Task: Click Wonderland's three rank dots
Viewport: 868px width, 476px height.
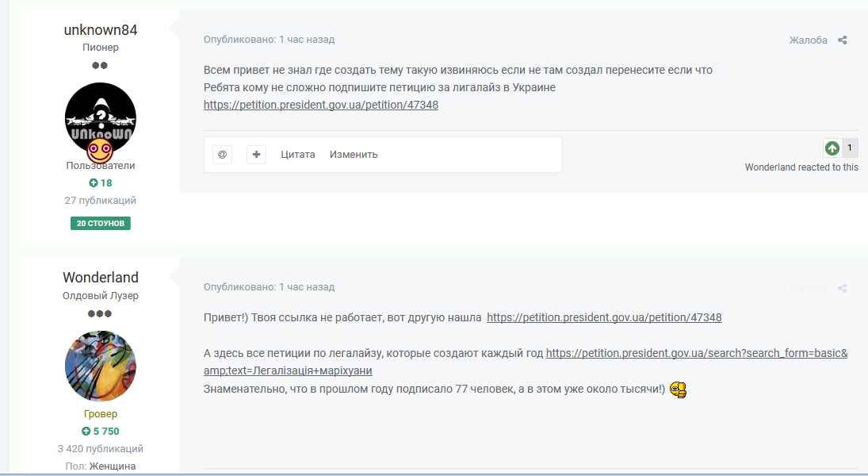Action: 100,313
